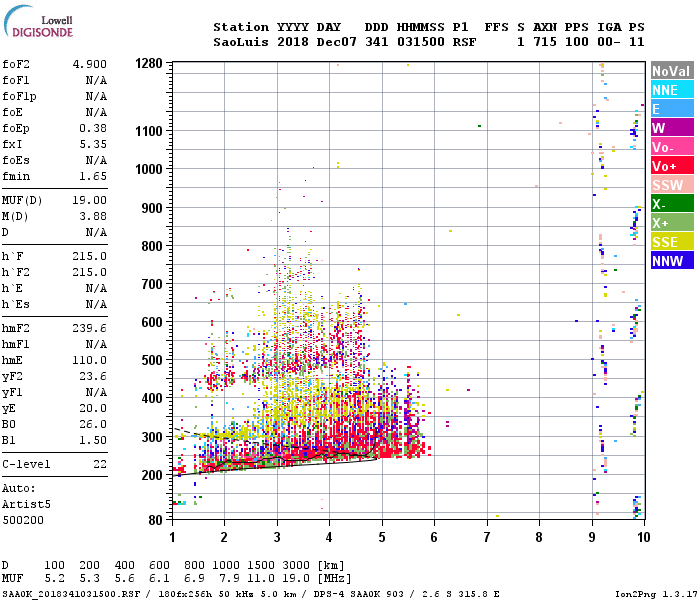Image resolution: width=700 pixels, height=600 pixels.
Task: Select the NoVal gray legend swatch
Action: (x=672, y=71)
